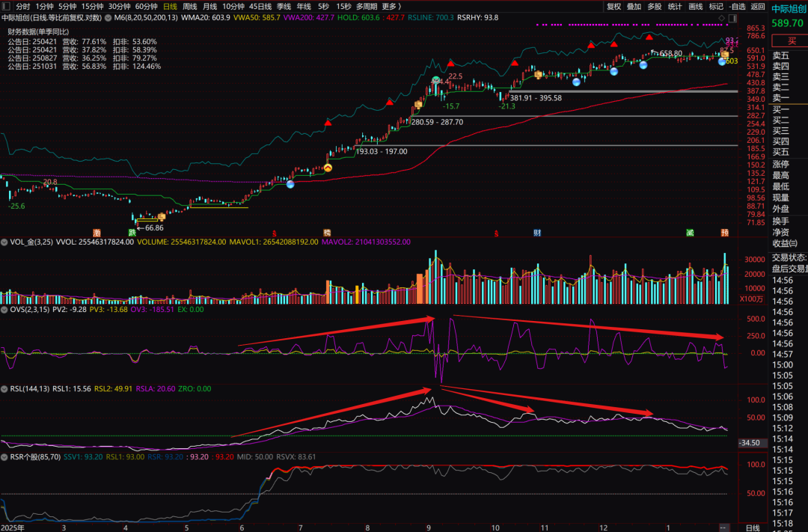Click the 多股 multi-stock button
Screen dimensions: 808x532
pos(655,7)
